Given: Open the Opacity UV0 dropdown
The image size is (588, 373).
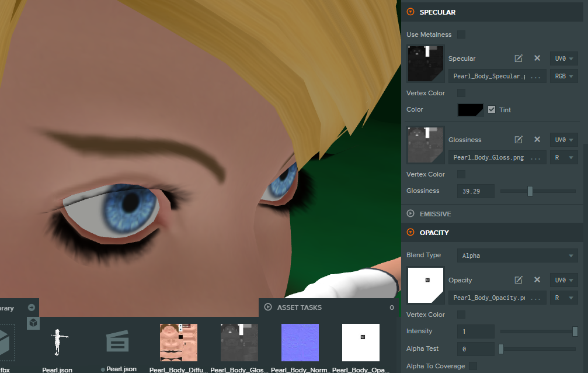Looking at the screenshot, I should pos(563,280).
